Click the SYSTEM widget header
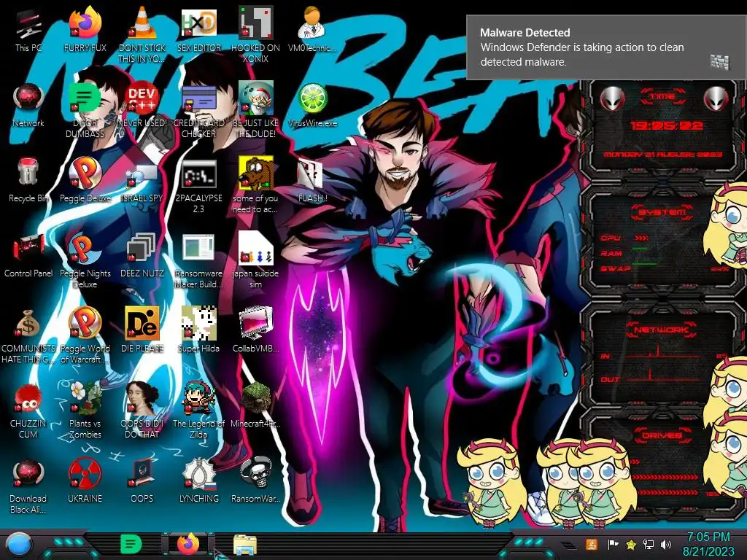 (662, 212)
